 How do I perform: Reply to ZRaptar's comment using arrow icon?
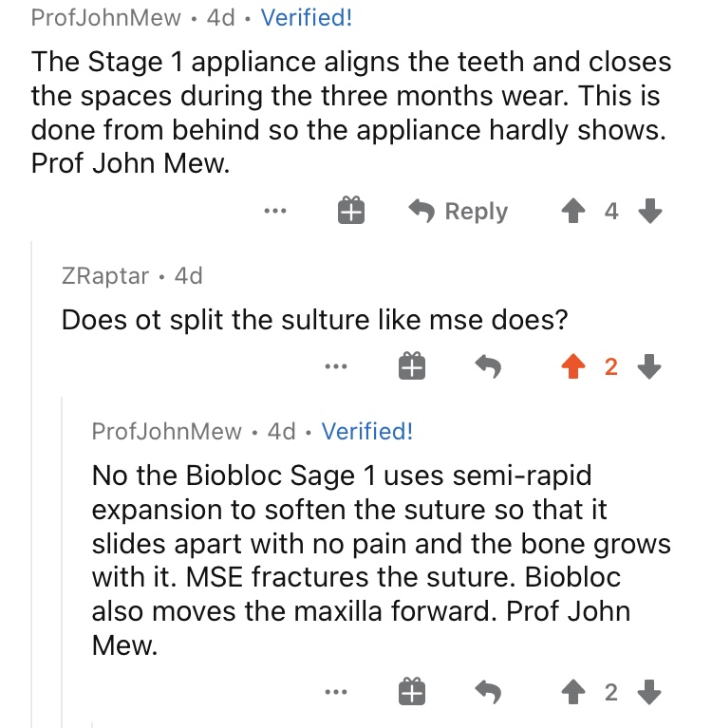[488, 366]
